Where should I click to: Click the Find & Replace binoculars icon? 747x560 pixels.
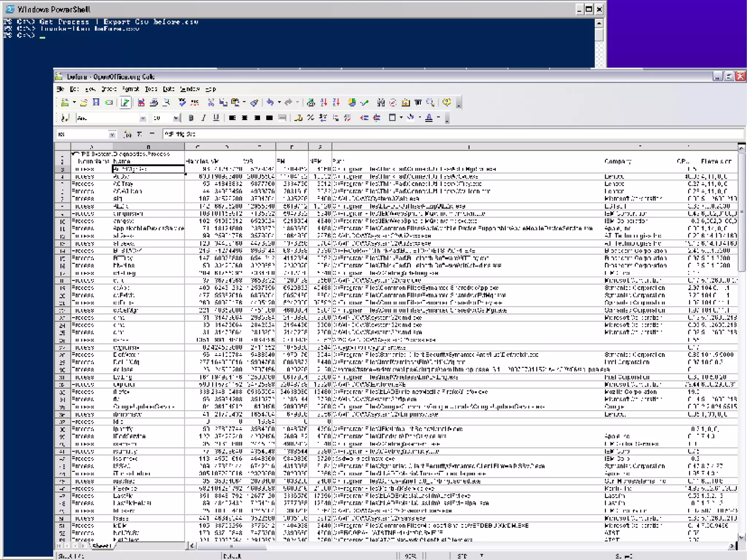click(381, 103)
